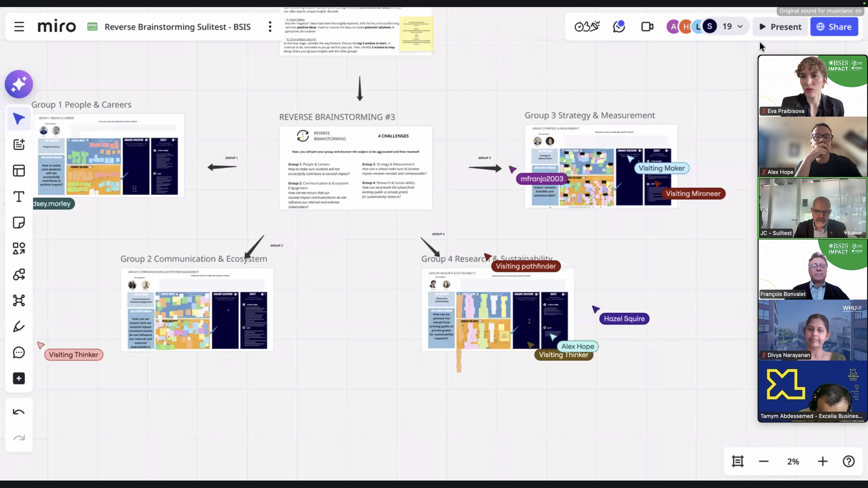The height and width of the screenshot is (488, 868).
Task: Toggle the video call camera icon
Action: 647,27
